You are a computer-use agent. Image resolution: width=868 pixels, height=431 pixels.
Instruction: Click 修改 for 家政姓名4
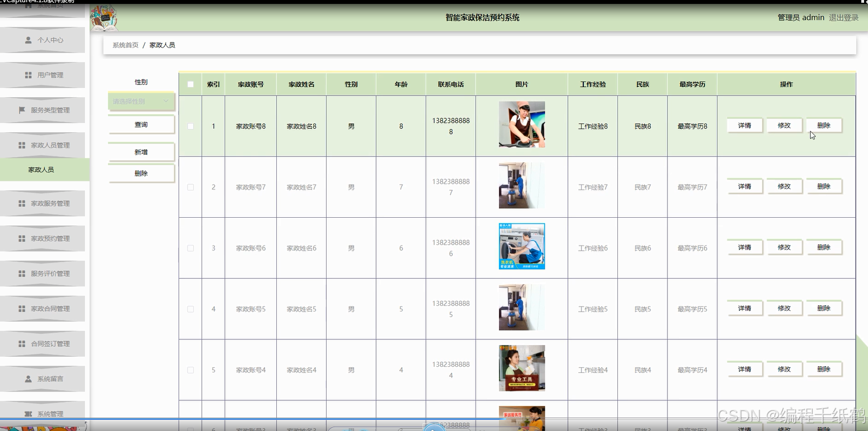coord(784,369)
